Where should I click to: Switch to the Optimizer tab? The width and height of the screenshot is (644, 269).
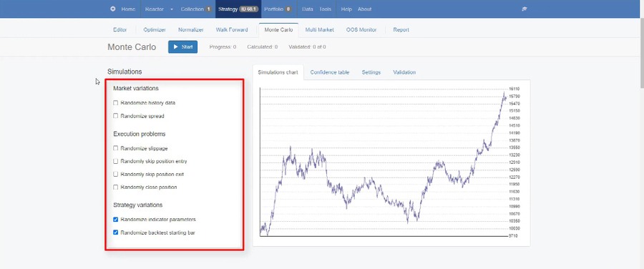click(x=155, y=29)
